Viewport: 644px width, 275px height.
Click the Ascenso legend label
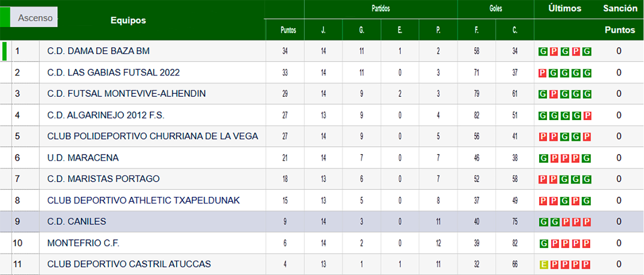[x=35, y=18]
